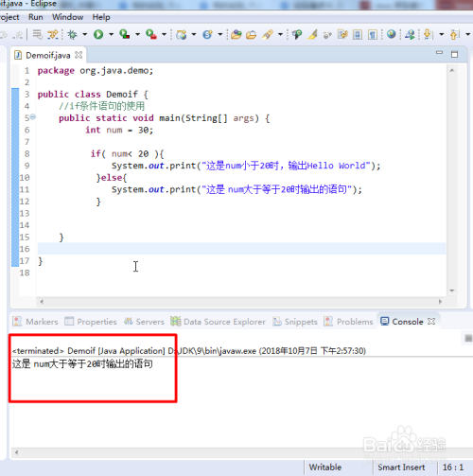Click the editor vertical scrollbar down arrow
The width and height of the screenshot is (473, 476).
coord(452,291)
